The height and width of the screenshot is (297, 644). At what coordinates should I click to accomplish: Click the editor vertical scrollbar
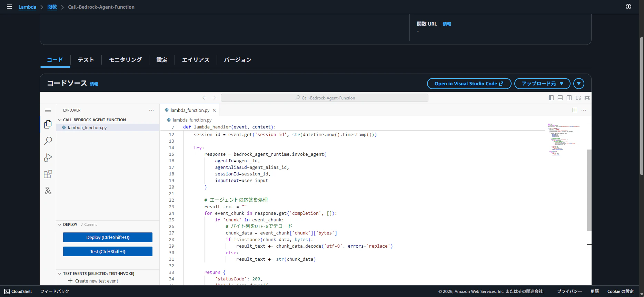point(589,190)
